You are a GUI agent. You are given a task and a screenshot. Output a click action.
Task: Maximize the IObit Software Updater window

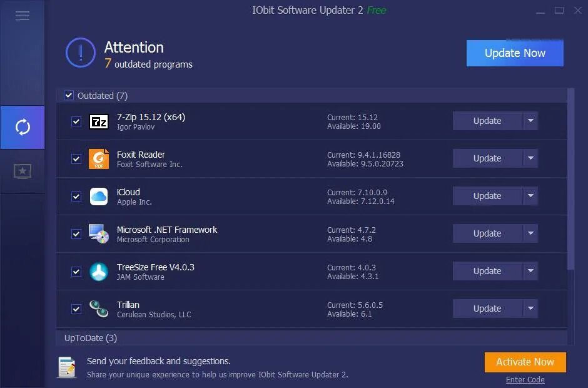click(559, 11)
